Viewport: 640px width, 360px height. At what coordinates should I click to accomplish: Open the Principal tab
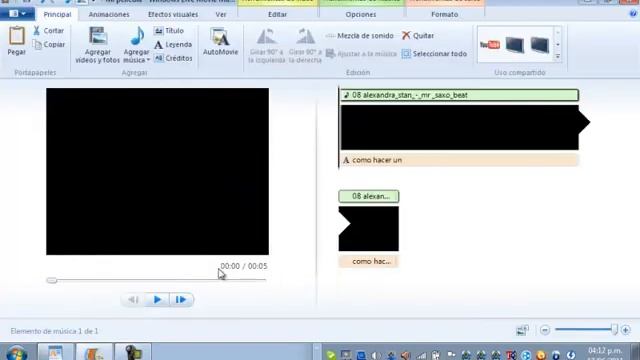57,14
